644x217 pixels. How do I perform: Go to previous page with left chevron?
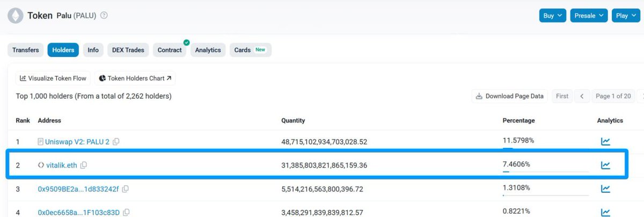click(582, 96)
